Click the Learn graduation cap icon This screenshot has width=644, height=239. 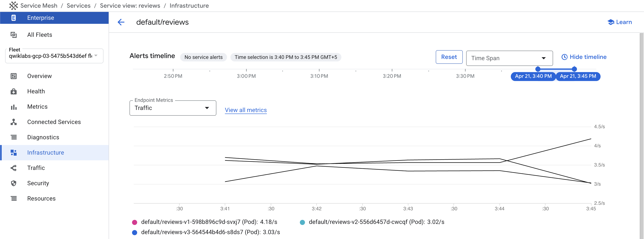tap(611, 22)
